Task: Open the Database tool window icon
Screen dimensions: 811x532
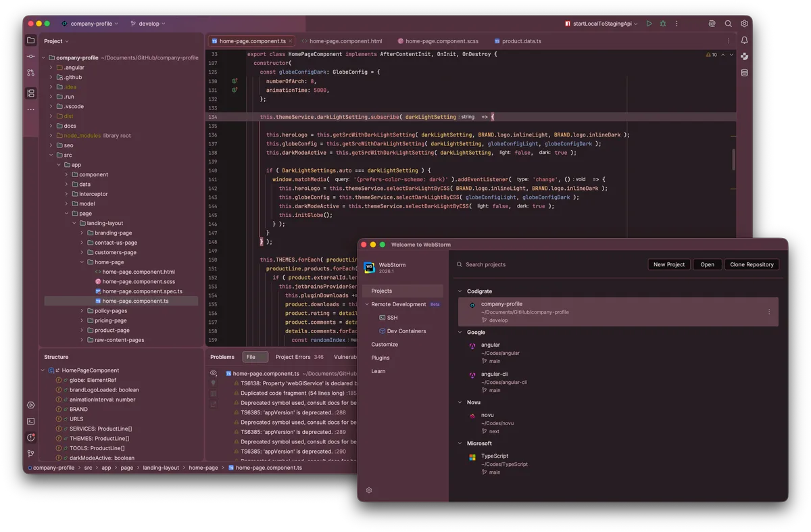Action: (x=744, y=72)
